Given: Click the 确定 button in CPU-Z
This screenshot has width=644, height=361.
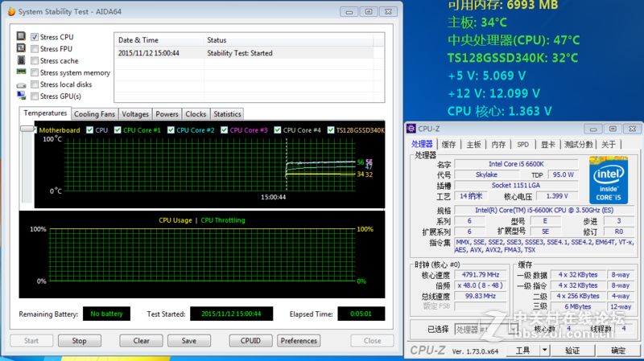Looking at the screenshot, I should [x=617, y=351].
